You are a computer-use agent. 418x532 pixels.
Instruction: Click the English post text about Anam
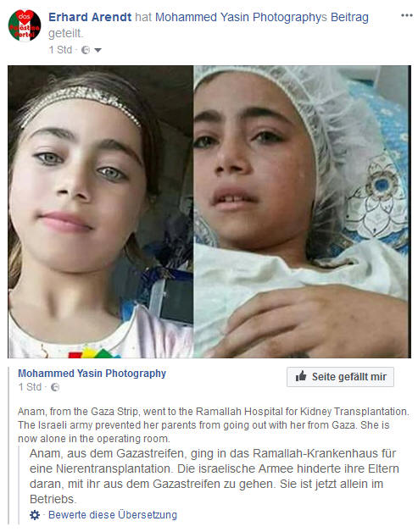214,424
